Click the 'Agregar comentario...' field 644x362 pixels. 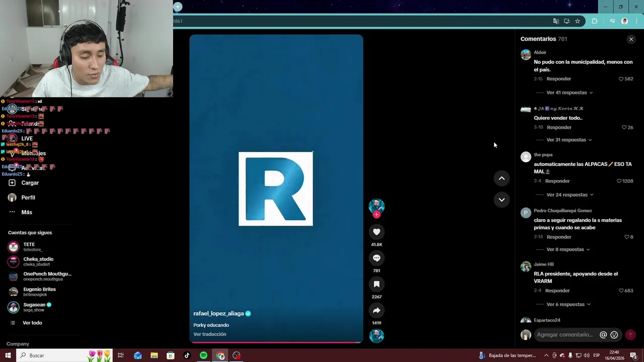(x=566, y=335)
